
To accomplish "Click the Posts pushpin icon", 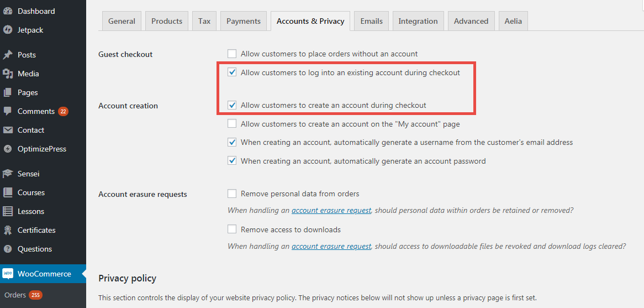I will coord(7,55).
